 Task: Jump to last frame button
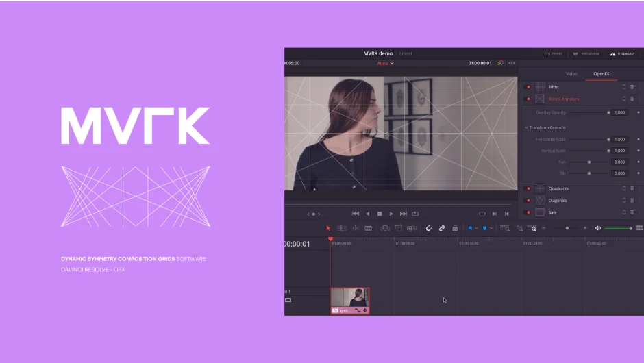(x=404, y=214)
